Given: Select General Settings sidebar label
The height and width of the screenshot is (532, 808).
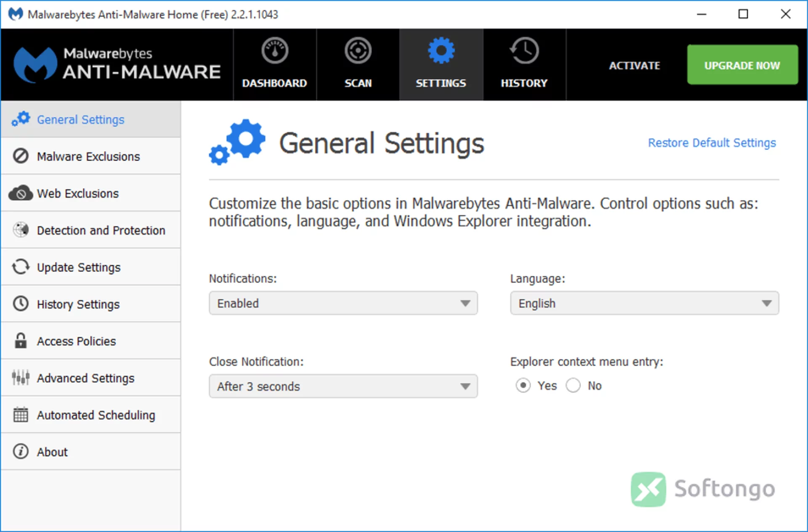Looking at the screenshot, I should [81, 120].
